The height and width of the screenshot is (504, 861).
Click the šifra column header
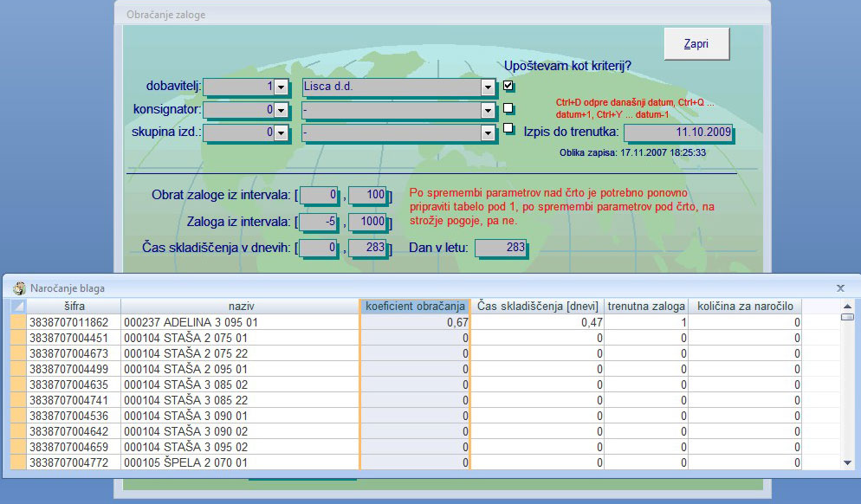pos(74,306)
